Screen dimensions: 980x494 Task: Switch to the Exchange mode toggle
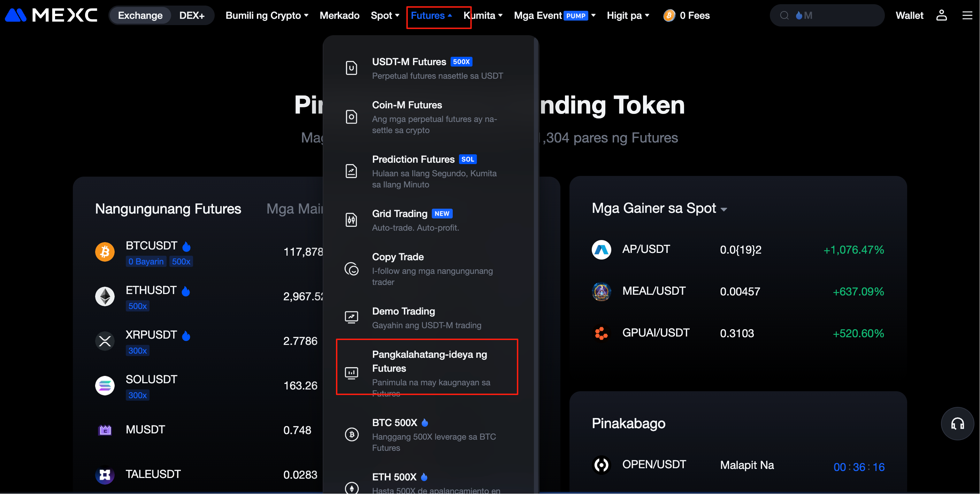pos(140,16)
